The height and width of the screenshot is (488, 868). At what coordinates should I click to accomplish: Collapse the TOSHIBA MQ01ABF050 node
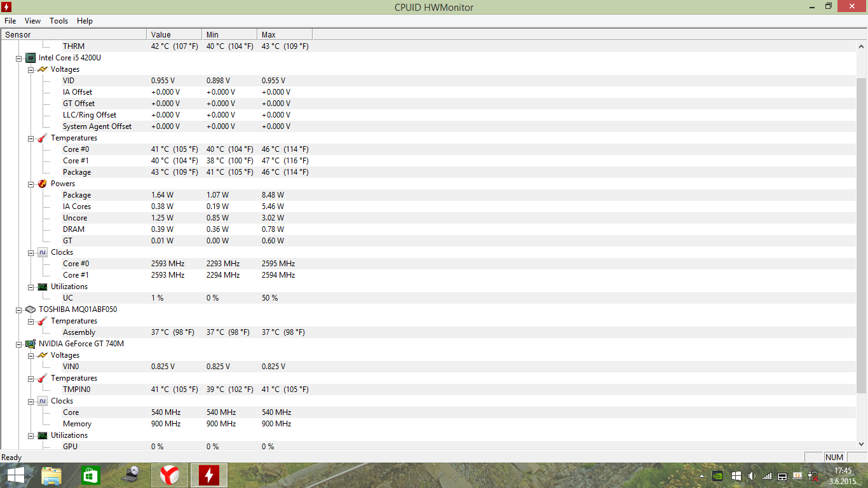(18, 309)
